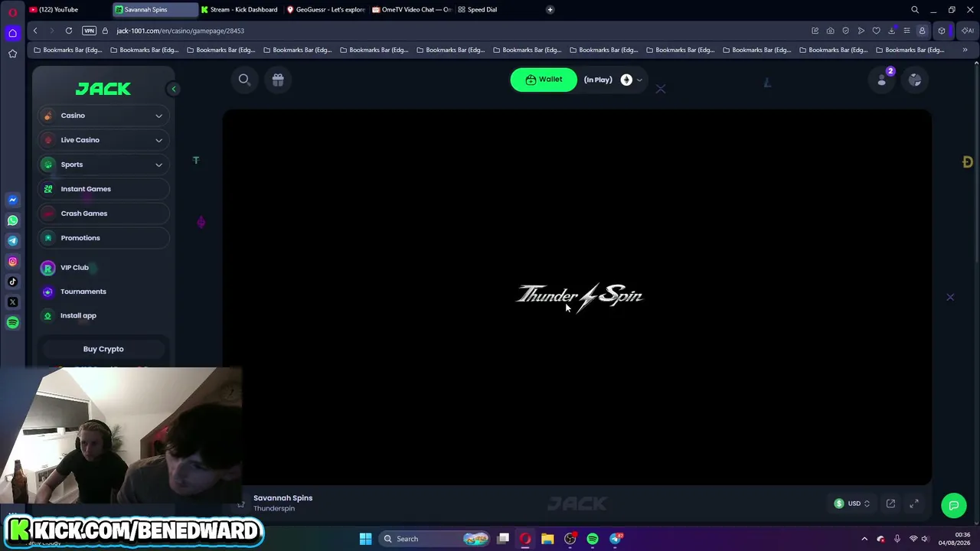Click the Windows taskbar Search box
The width and height of the screenshot is (980, 551).
pyautogui.click(x=434, y=539)
